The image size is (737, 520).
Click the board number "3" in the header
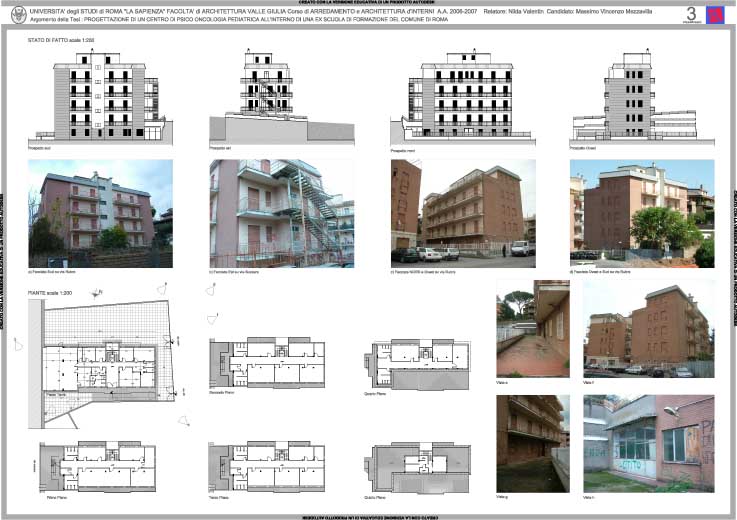click(691, 13)
